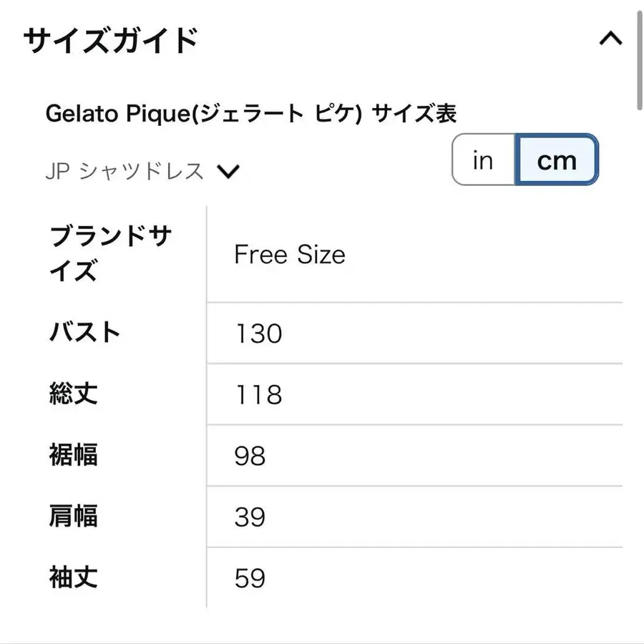Click the shoulder width value 39

point(250,517)
